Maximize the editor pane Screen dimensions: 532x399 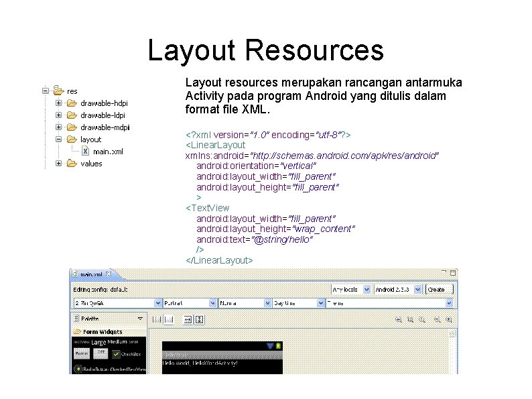(453, 273)
